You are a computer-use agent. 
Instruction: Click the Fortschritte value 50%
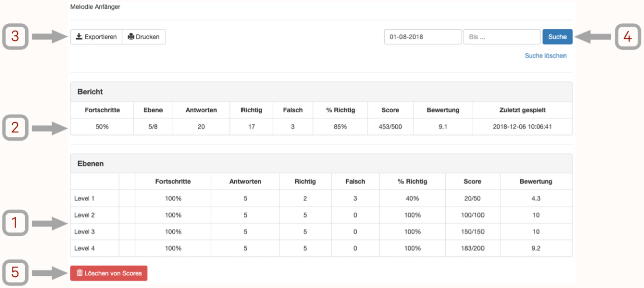click(102, 127)
